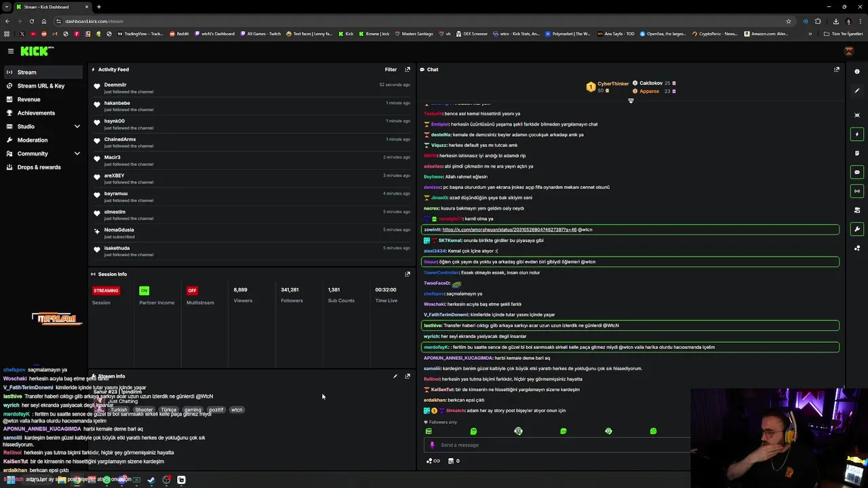Click the document page icon in right sidebar

[x=857, y=153]
